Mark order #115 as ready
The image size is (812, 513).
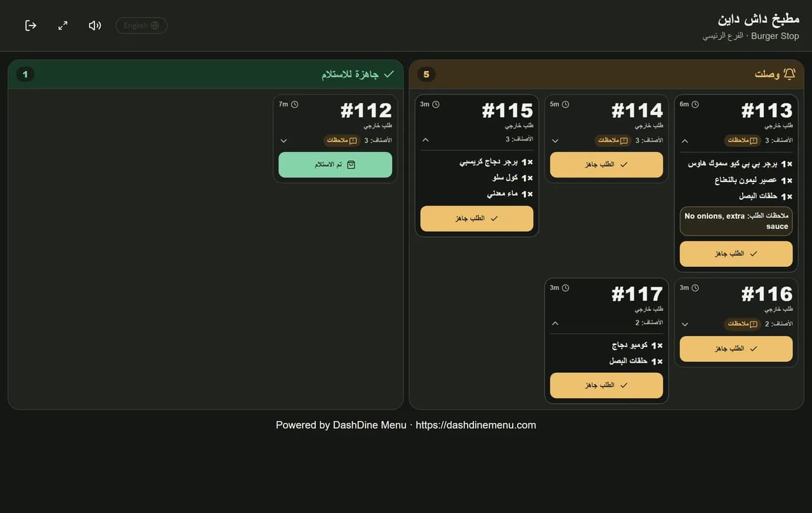click(477, 219)
